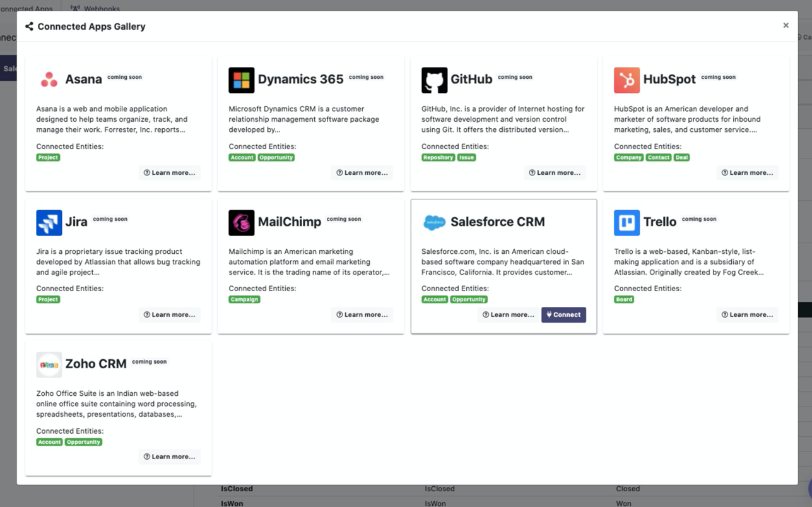This screenshot has height=507, width=812.
Task: Click the Opportunity tag in Salesforce CRM card
Action: click(x=469, y=299)
